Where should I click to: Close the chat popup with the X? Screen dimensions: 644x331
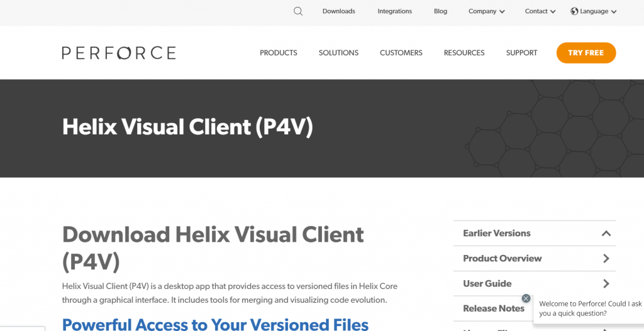[526, 298]
